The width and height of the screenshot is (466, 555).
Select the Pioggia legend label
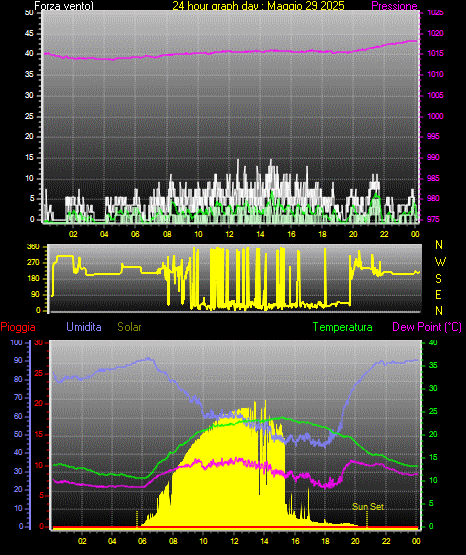pyautogui.click(x=18, y=327)
